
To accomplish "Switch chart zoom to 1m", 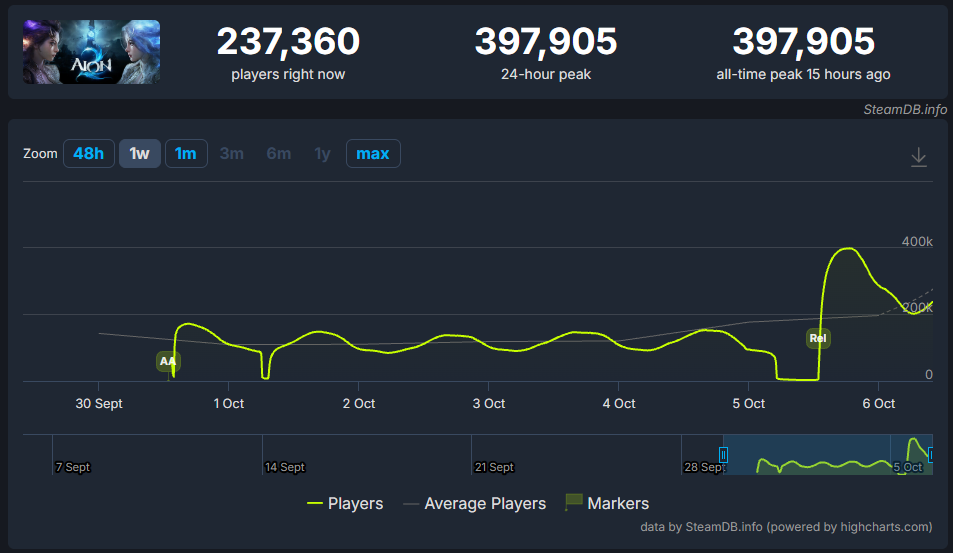I will coord(186,154).
